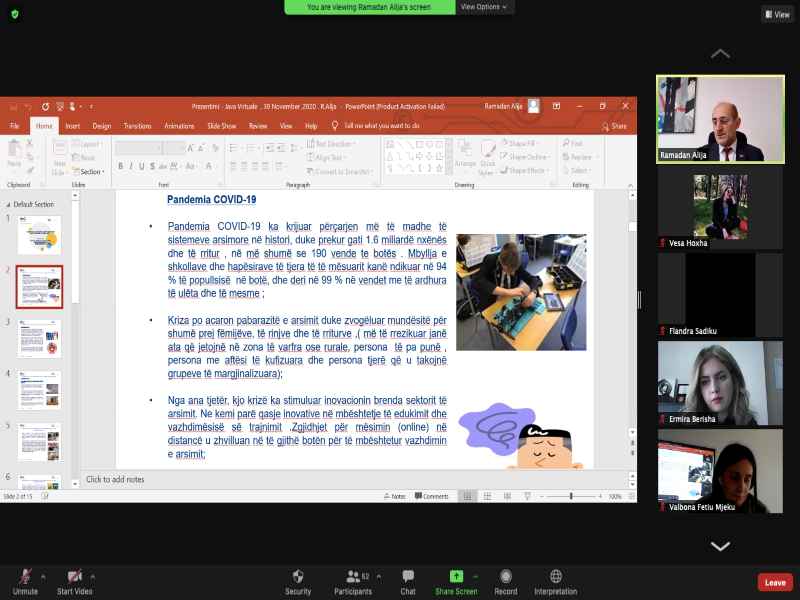This screenshot has width=800, height=600.
Task: Open the Participants panel
Action: 353,577
